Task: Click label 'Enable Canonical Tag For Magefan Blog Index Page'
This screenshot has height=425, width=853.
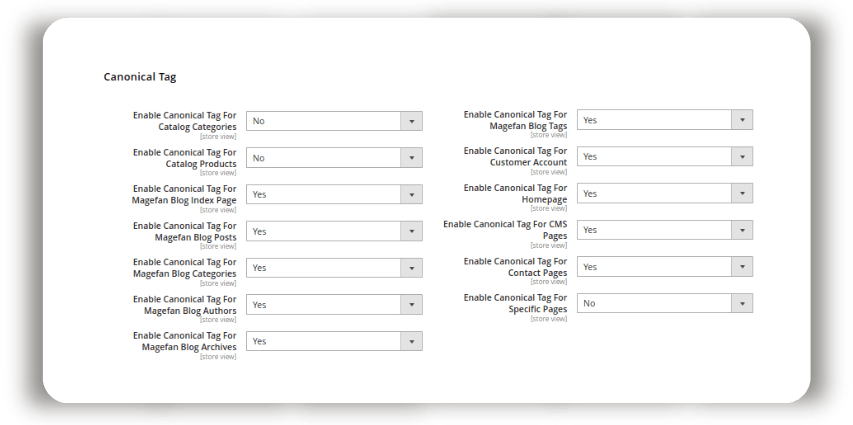Action: [x=184, y=194]
